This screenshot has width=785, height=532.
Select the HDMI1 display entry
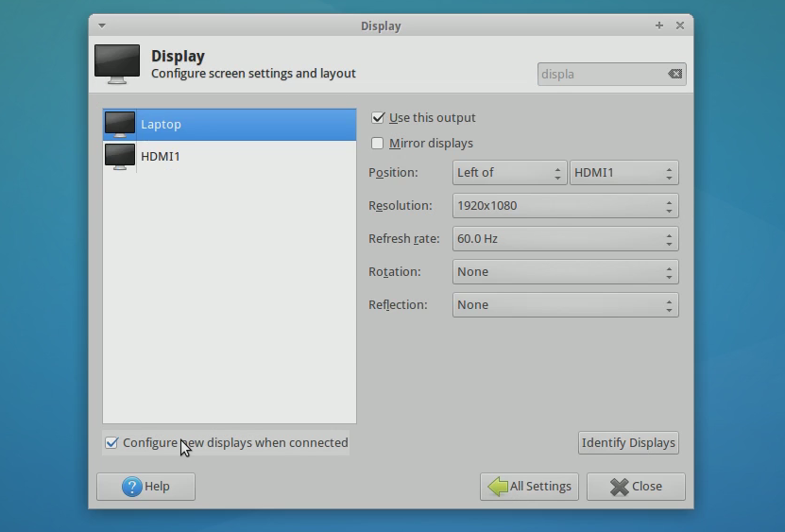click(230, 156)
